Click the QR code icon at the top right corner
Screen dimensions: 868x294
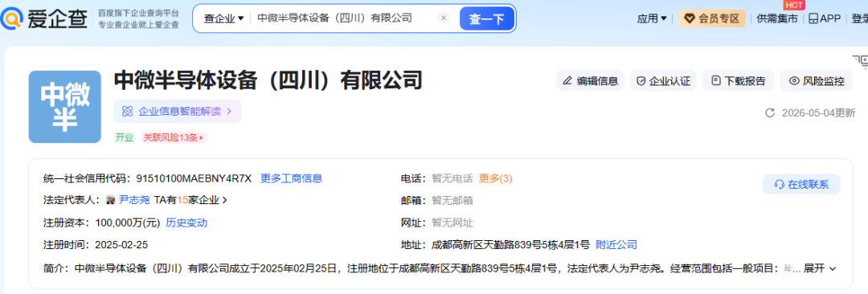860,61
